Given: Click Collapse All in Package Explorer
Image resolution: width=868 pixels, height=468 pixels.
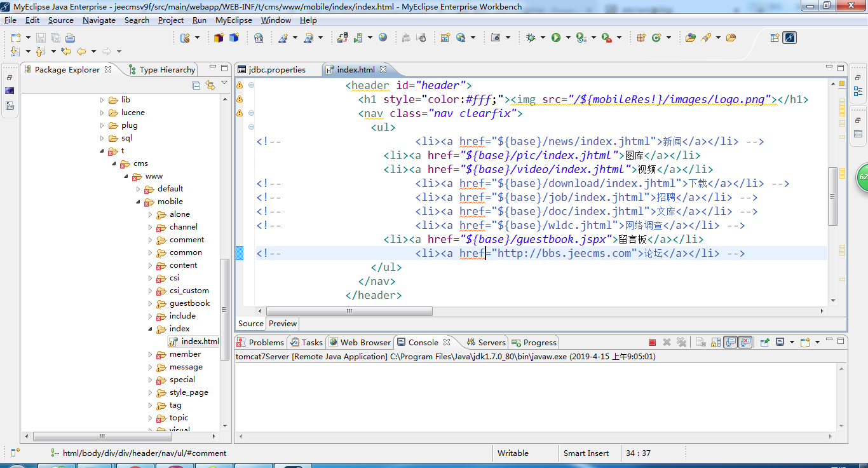Looking at the screenshot, I should point(196,85).
